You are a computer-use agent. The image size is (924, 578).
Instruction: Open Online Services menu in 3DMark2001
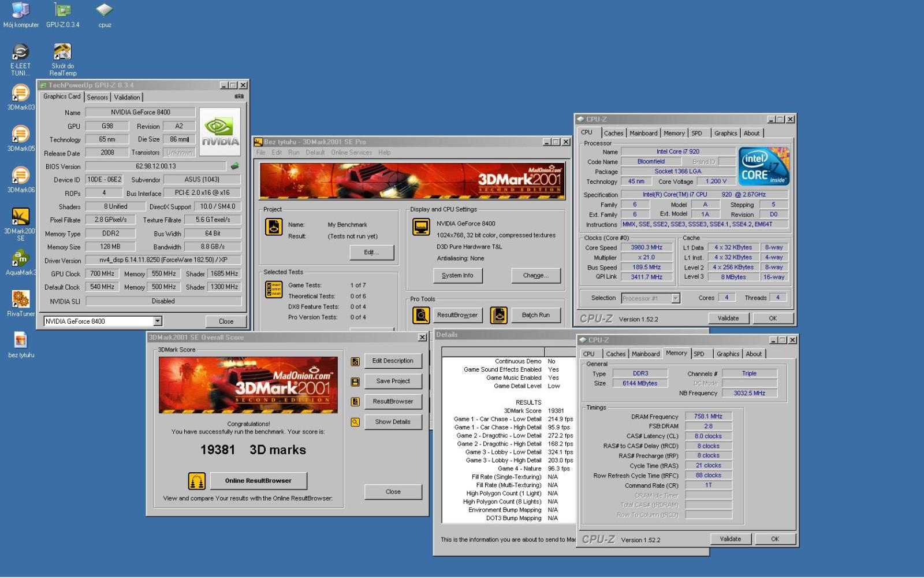pos(351,153)
